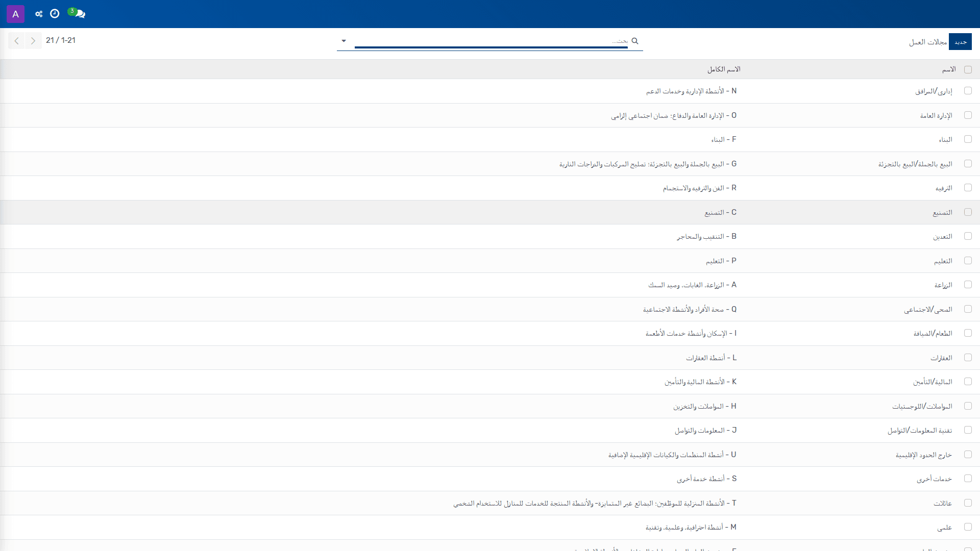The image size is (980, 551).
Task: Click full name 'K - الأنشطة المالية والتأمين'
Action: (701, 382)
